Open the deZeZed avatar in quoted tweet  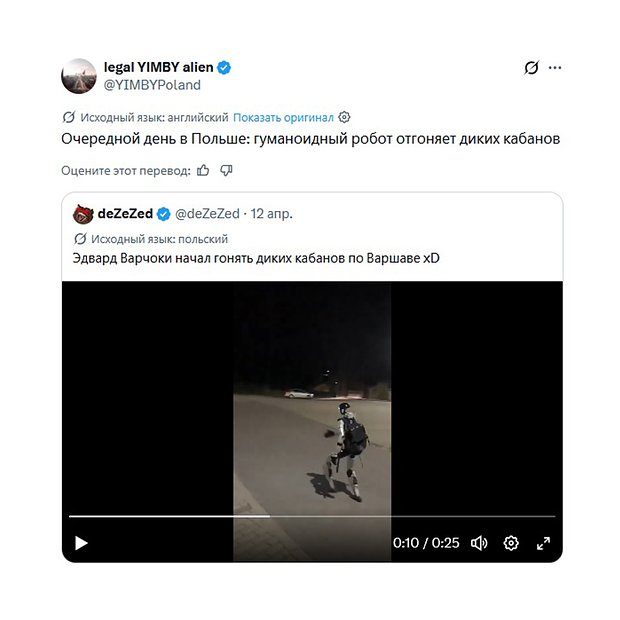coord(84,214)
